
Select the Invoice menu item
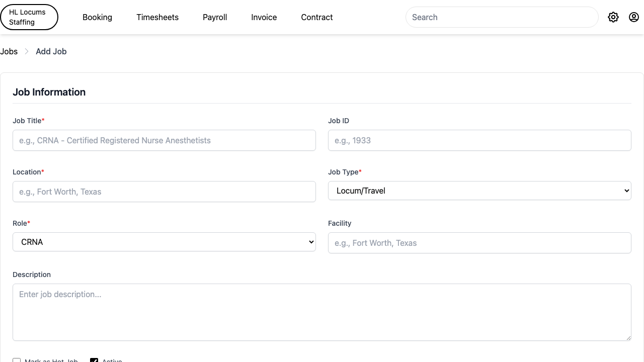pos(264,17)
